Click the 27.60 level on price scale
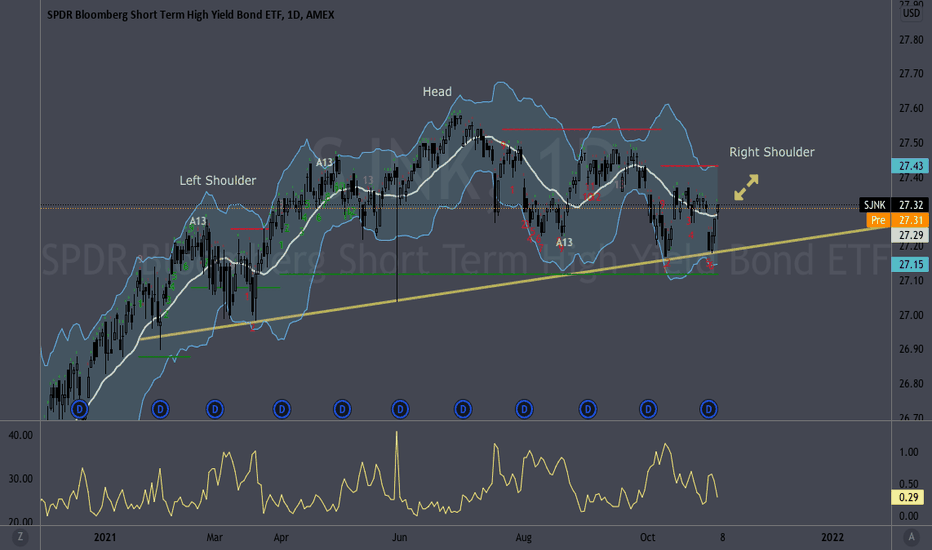 point(911,108)
